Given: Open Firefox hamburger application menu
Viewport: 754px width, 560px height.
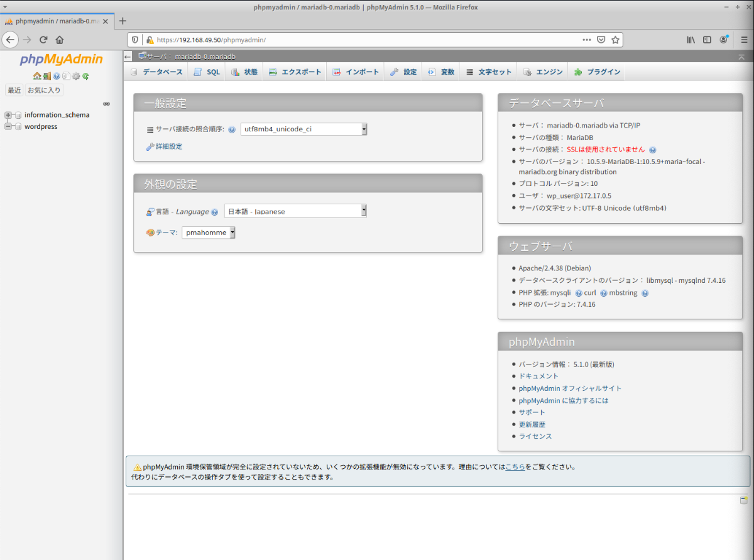Looking at the screenshot, I should coord(743,40).
